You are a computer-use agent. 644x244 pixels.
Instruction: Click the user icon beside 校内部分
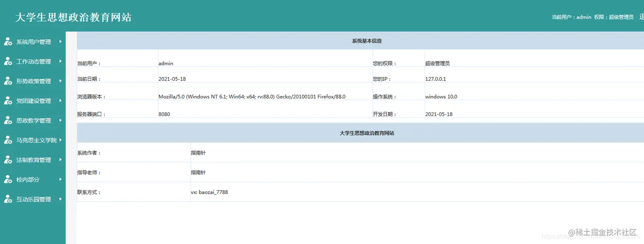8,179
